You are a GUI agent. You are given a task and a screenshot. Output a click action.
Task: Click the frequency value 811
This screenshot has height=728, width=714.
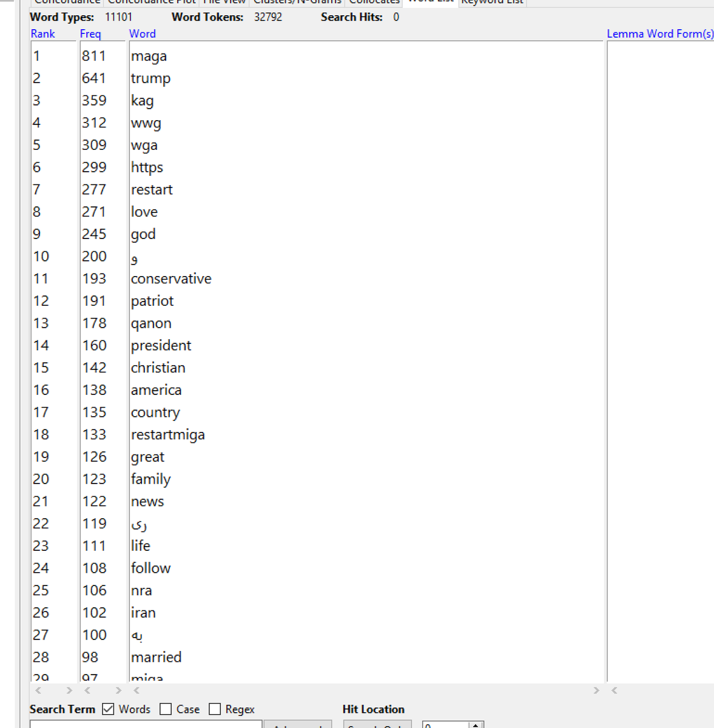(94, 56)
